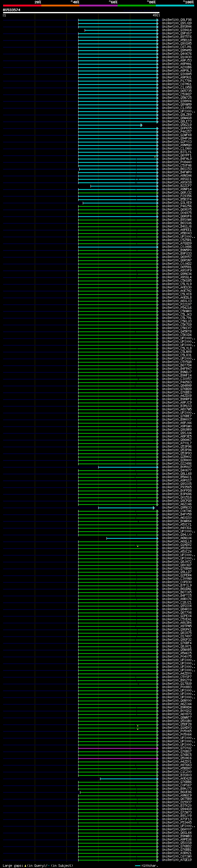Click the cyan alignment bar for Q9M633
The height and width of the screenshot is (868, 197).
pos(127,508)
